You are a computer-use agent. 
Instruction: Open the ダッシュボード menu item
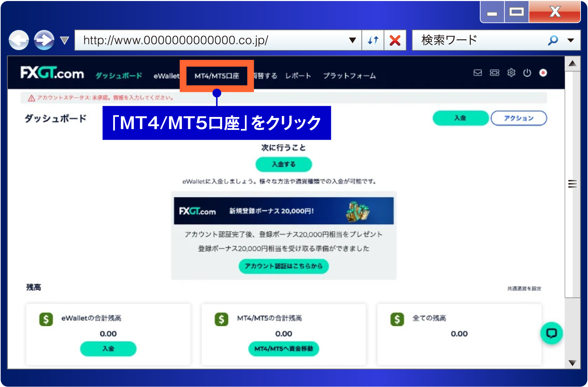click(x=119, y=76)
